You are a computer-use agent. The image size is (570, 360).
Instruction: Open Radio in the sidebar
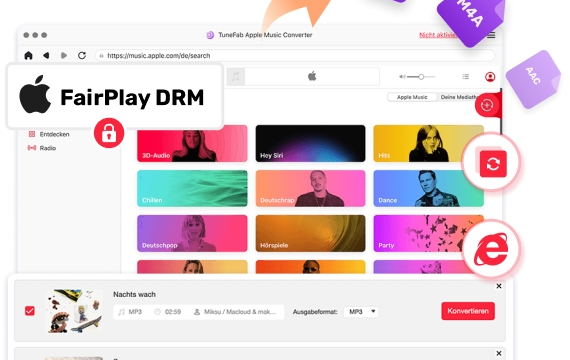pos(42,148)
